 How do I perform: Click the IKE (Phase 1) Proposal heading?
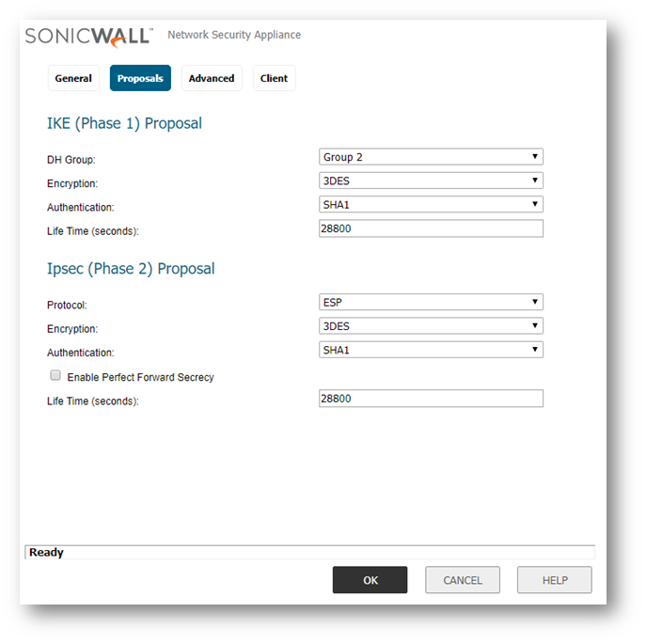click(x=124, y=123)
